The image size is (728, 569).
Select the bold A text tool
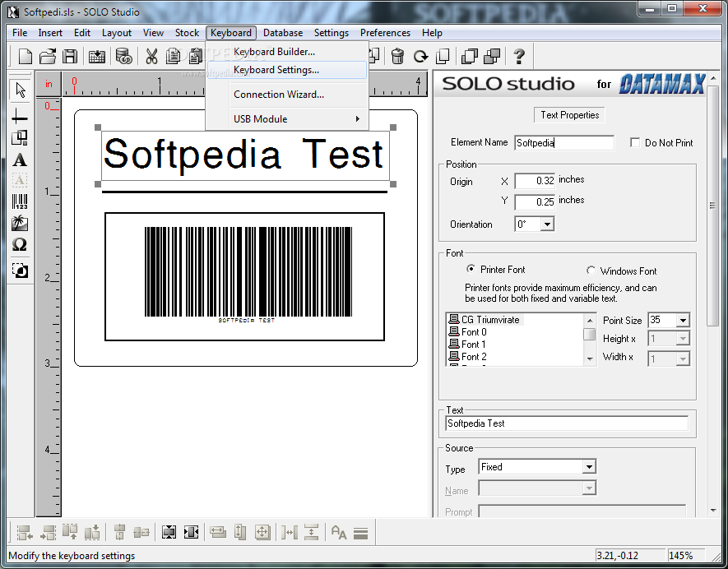20,160
